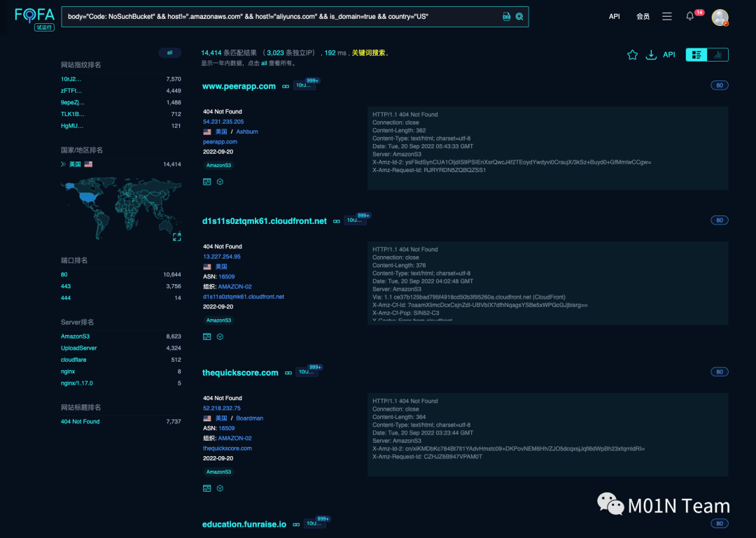Image resolution: width=756 pixels, height=538 pixels.
Task: Open source code icon under peerapp.com result
Action: pyautogui.click(x=206, y=182)
